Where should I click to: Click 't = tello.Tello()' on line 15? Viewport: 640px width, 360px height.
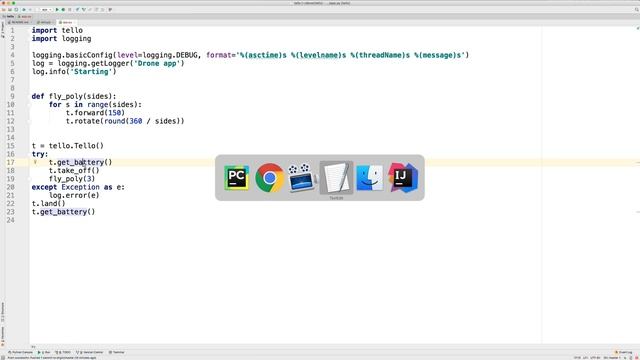pos(68,146)
